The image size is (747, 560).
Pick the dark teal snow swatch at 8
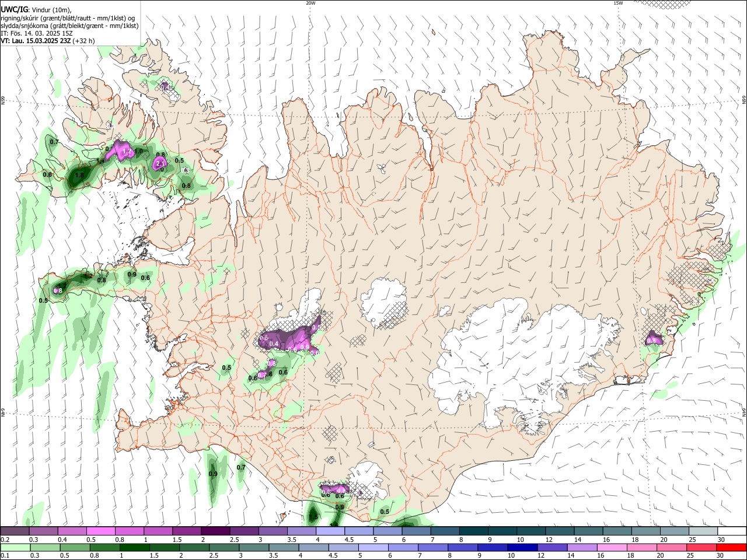tap(473, 531)
